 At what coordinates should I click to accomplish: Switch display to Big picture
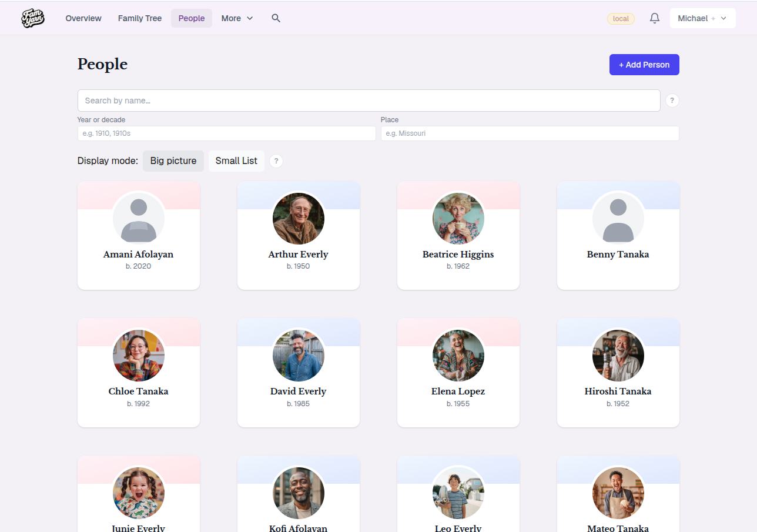coord(173,161)
